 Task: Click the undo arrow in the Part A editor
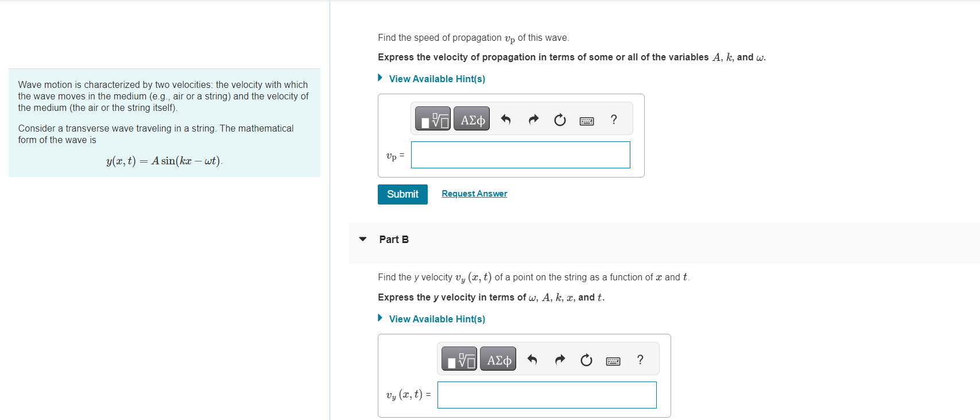pyautogui.click(x=505, y=119)
